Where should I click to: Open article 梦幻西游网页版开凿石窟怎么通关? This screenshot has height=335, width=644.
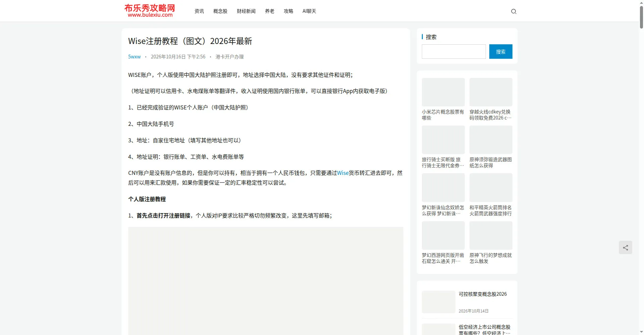coord(443,258)
